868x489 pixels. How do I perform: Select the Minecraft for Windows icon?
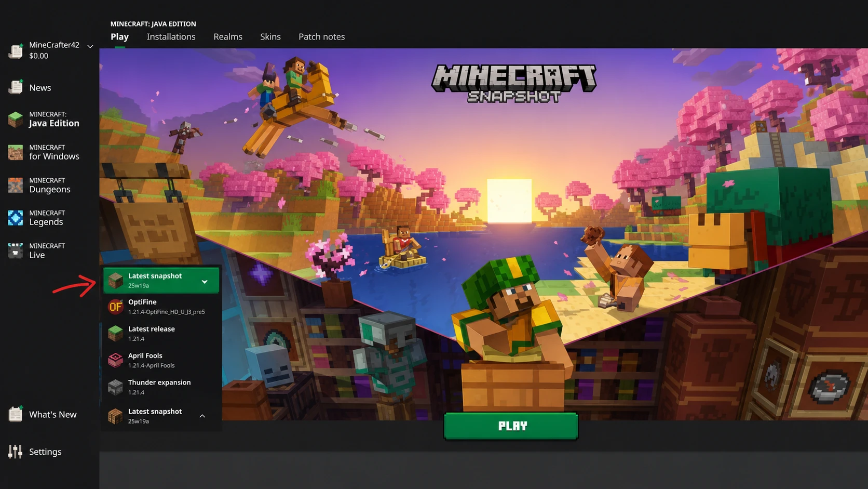16,152
